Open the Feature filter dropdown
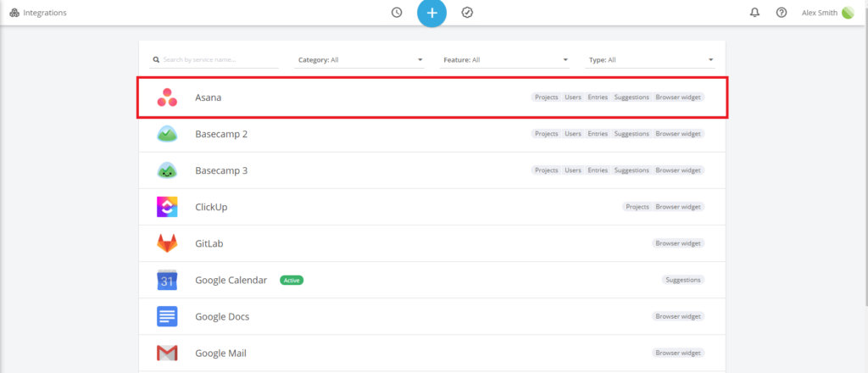 tap(505, 59)
